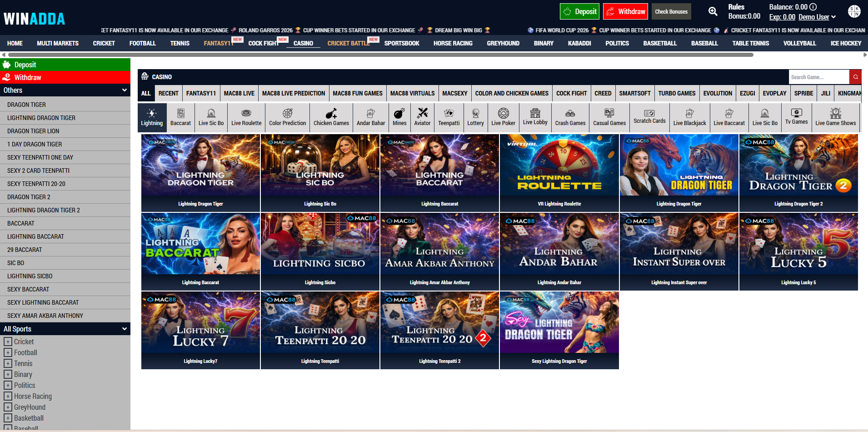The height and width of the screenshot is (432, 868).
Task: Open the Sexy Lightning Dragon Tiger thumbnail
Action: coord(559,330)
